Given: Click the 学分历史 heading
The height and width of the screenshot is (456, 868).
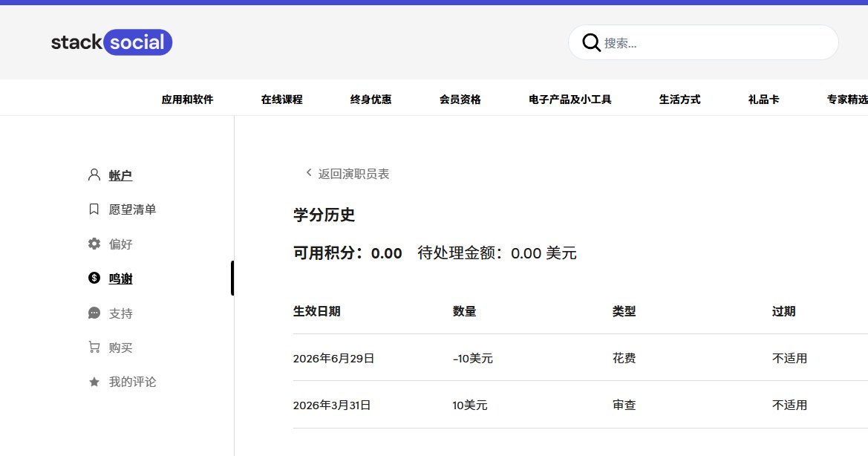Looking at the screenshot, I should (324, 215).
